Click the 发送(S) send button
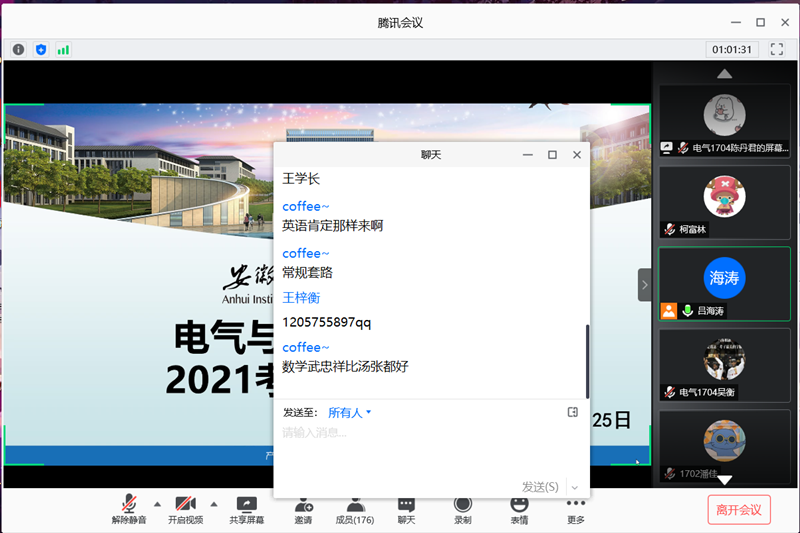 pyautogui.click(x=540, y=487)
